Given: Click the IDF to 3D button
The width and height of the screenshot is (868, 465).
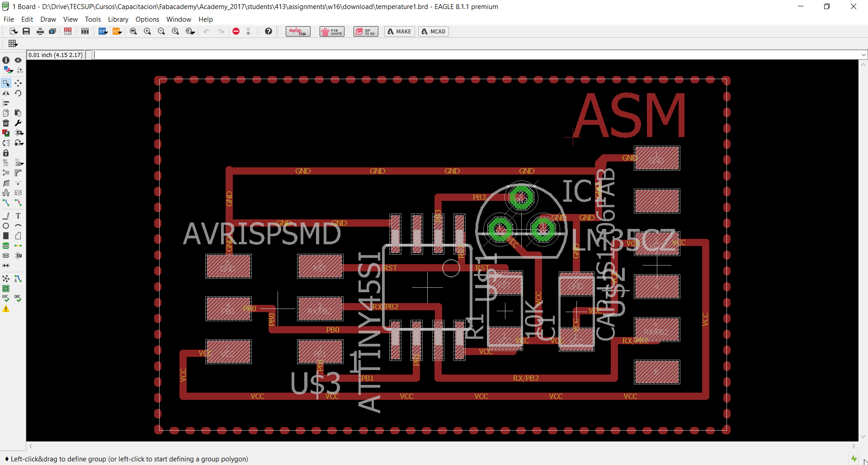Looking at the screenshot, I should (366, 31).
